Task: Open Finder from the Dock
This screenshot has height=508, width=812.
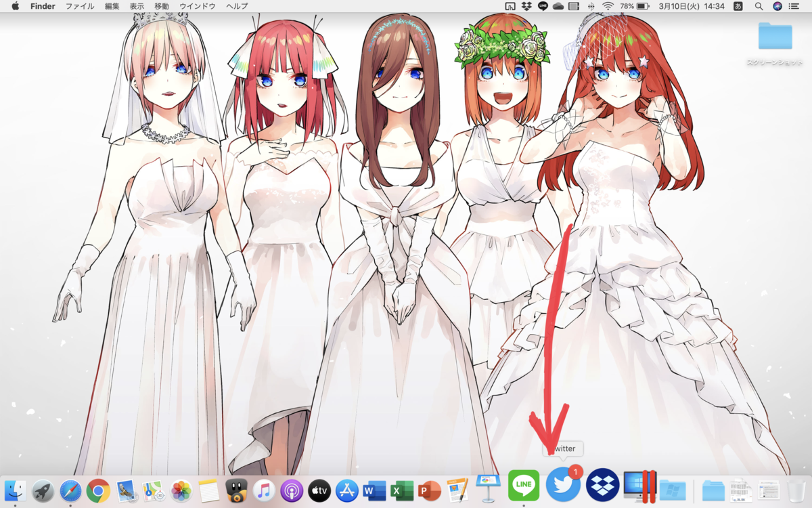Action: (x=15, y=490)
